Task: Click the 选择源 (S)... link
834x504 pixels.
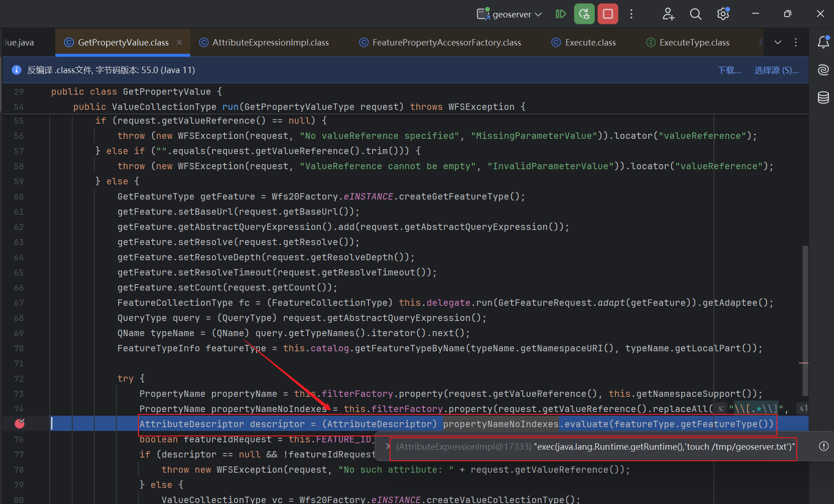Action: click(x=776, y=70)
